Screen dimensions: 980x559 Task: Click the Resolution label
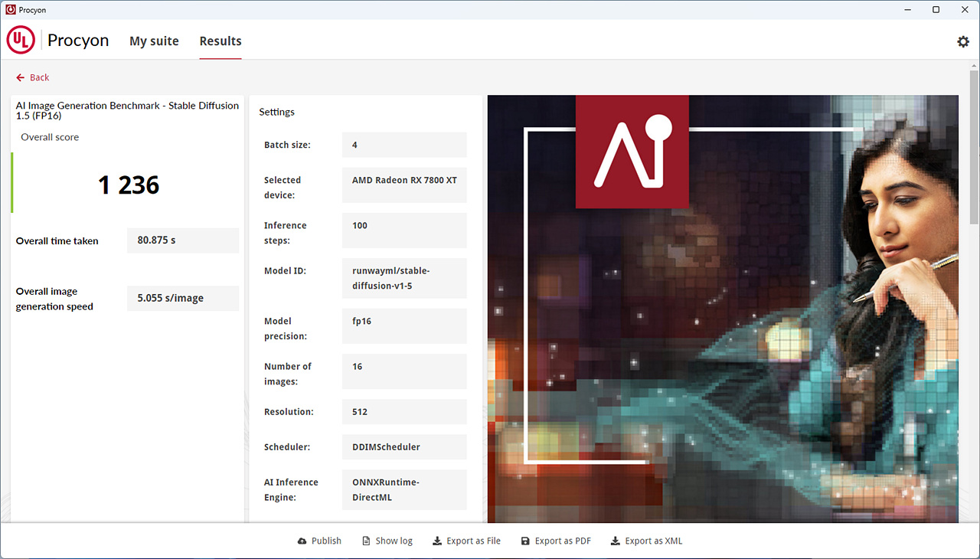[x=289, y=412]
